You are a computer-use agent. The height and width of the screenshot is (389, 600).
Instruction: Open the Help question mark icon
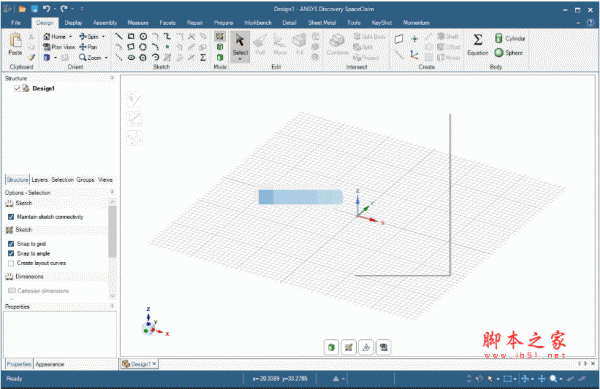pyautogui.click(x=590, y=23)
